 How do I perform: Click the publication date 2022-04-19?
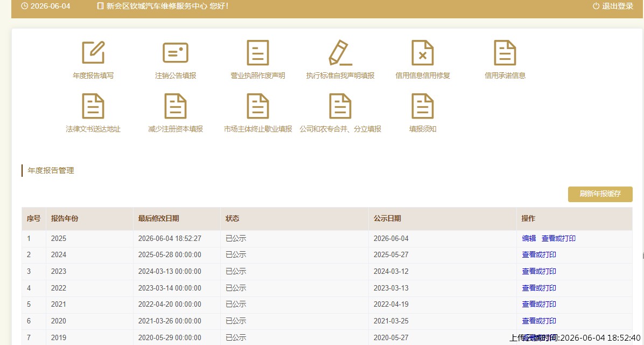click(x=391, y=304)
